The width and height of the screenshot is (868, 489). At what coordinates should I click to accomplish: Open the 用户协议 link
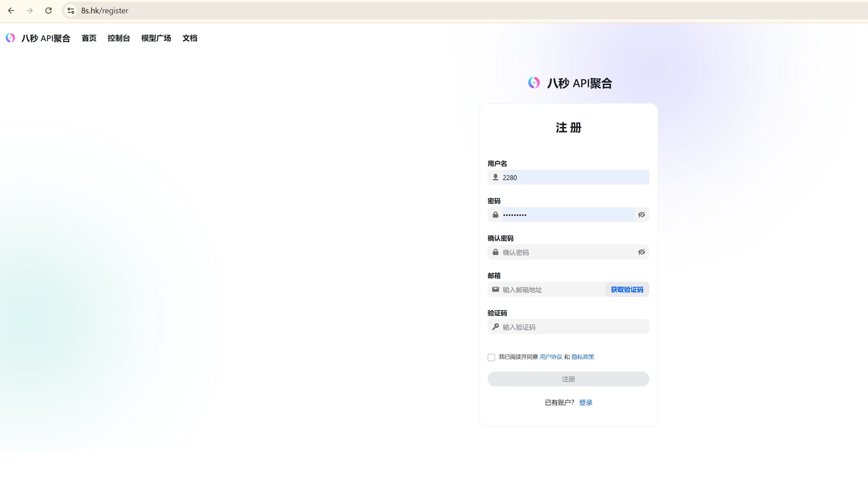551,357
